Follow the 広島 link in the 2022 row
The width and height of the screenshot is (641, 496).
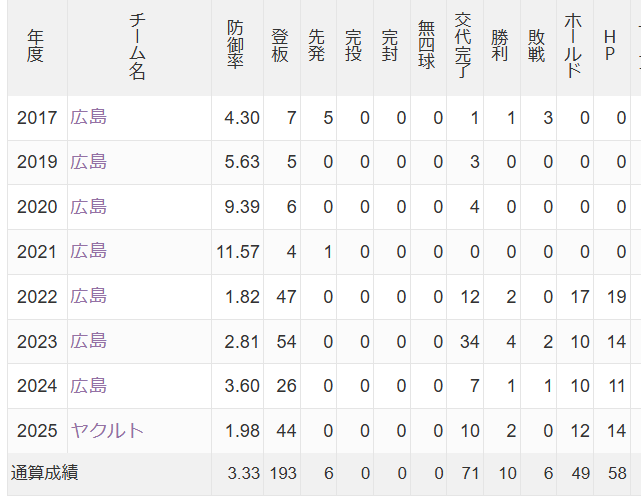tap(88, 297)
